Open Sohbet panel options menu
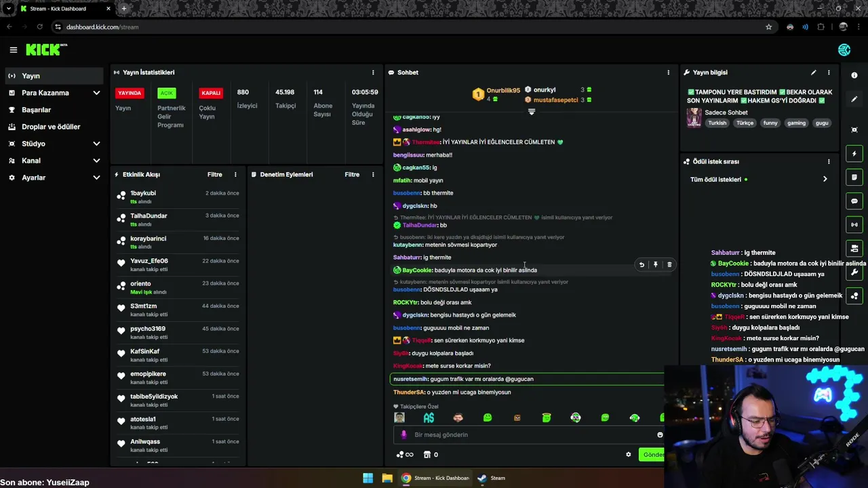The image size is (868, 488). point(668,73)
